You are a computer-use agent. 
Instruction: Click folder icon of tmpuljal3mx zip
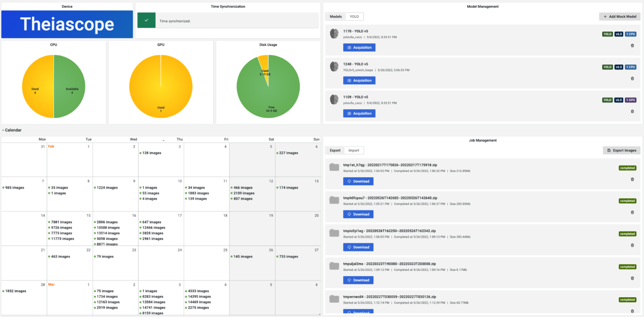[x=334, y=266]
